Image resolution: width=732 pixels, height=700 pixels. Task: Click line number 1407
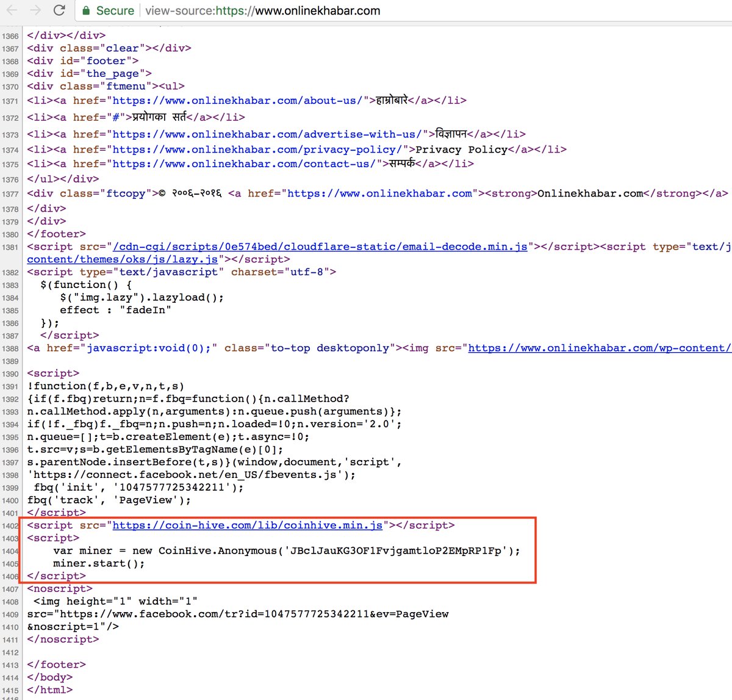[10, 590]
